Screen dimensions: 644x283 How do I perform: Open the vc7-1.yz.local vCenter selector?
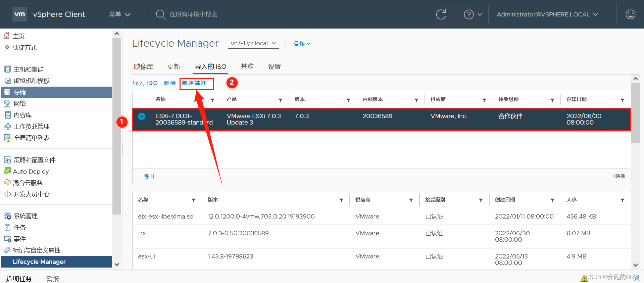tap(253, 43)
